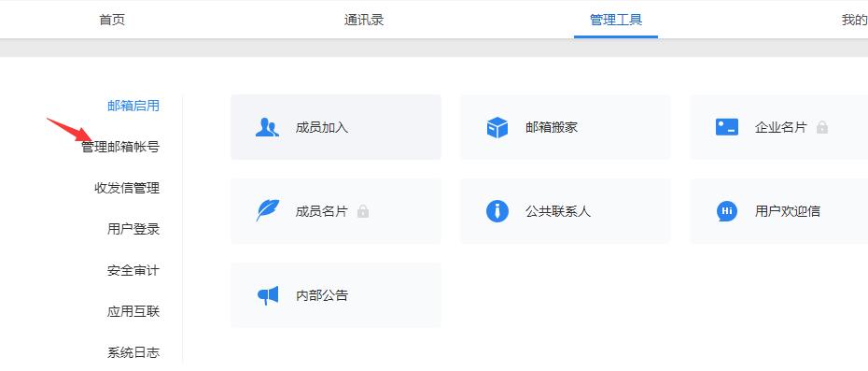Click the 成员加入 people icon
868x371 pixels.
pyautogui.click(x=267, y=127)
